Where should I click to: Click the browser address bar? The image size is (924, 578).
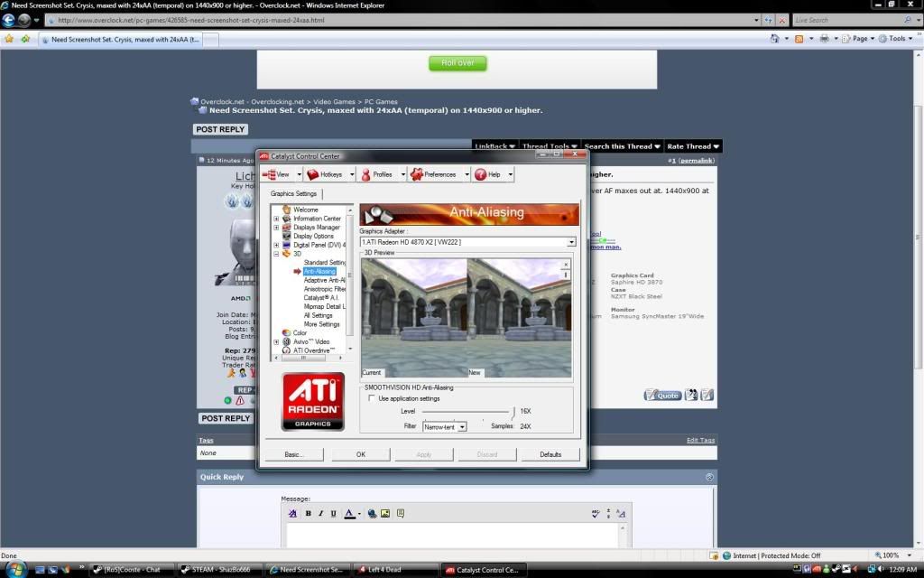click(401, 20)
